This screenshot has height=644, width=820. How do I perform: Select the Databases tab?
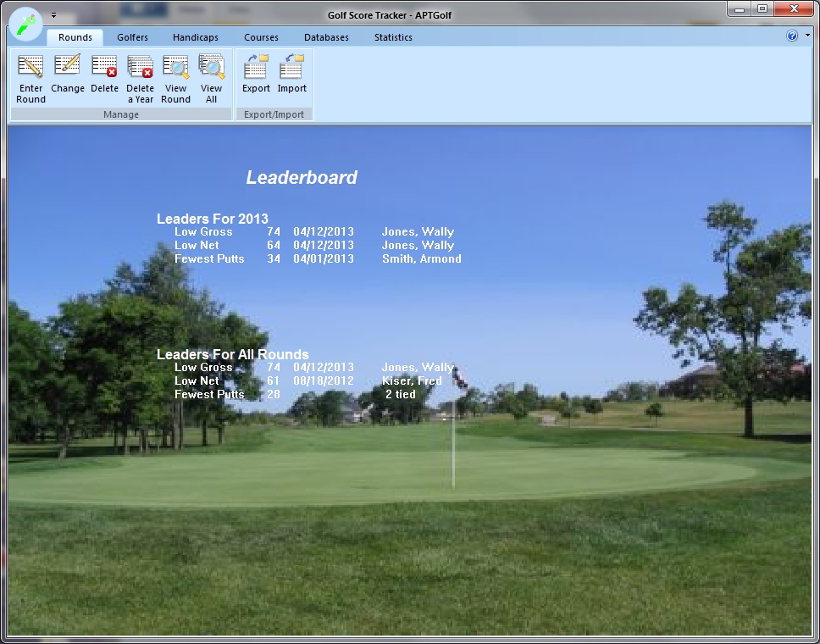coord(326,37)
